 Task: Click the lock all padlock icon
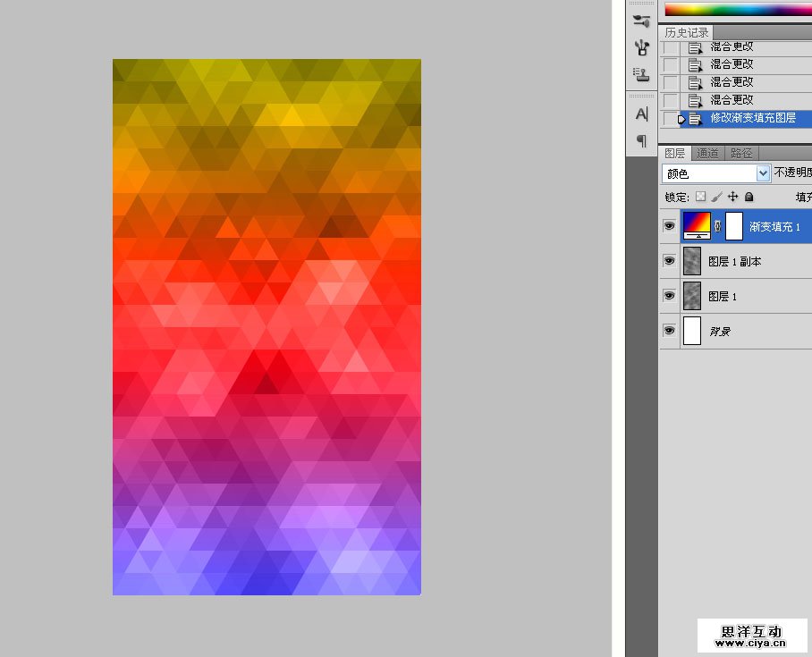click(749, 197)
